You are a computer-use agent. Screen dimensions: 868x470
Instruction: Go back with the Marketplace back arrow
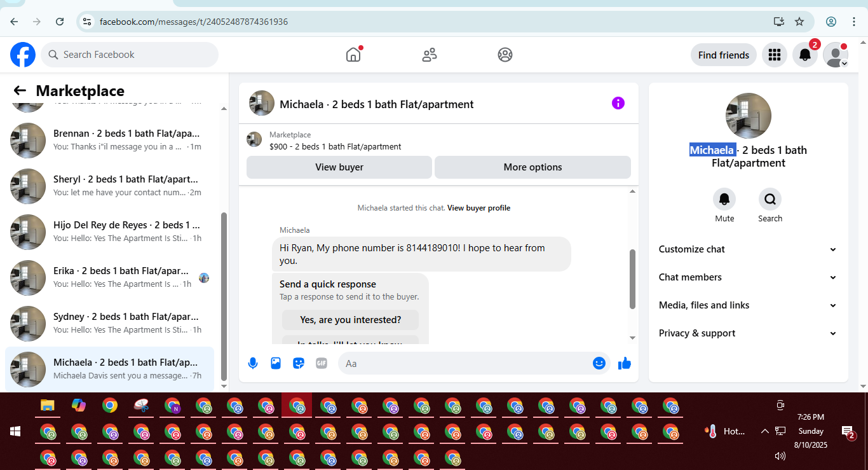tap(20, 91)
